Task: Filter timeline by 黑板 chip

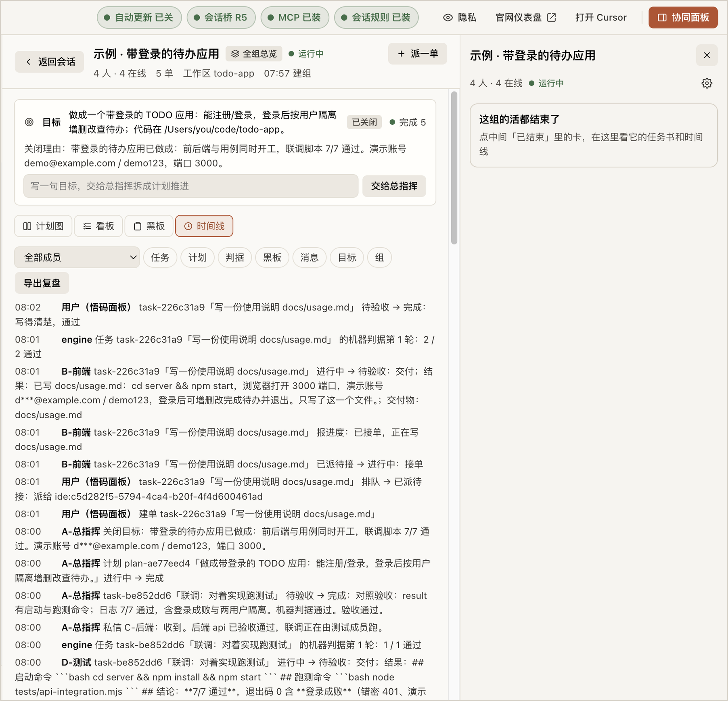Action: click(272, 257)
